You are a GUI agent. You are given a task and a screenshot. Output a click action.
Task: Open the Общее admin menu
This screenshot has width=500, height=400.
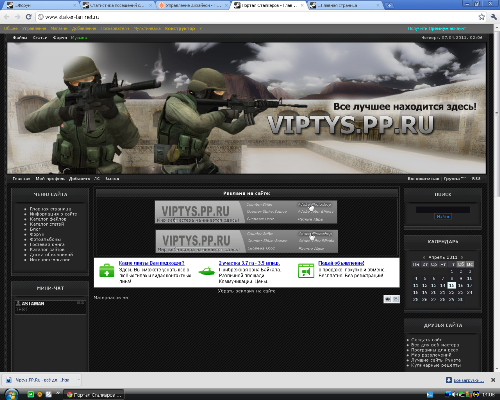coord(11,29)
